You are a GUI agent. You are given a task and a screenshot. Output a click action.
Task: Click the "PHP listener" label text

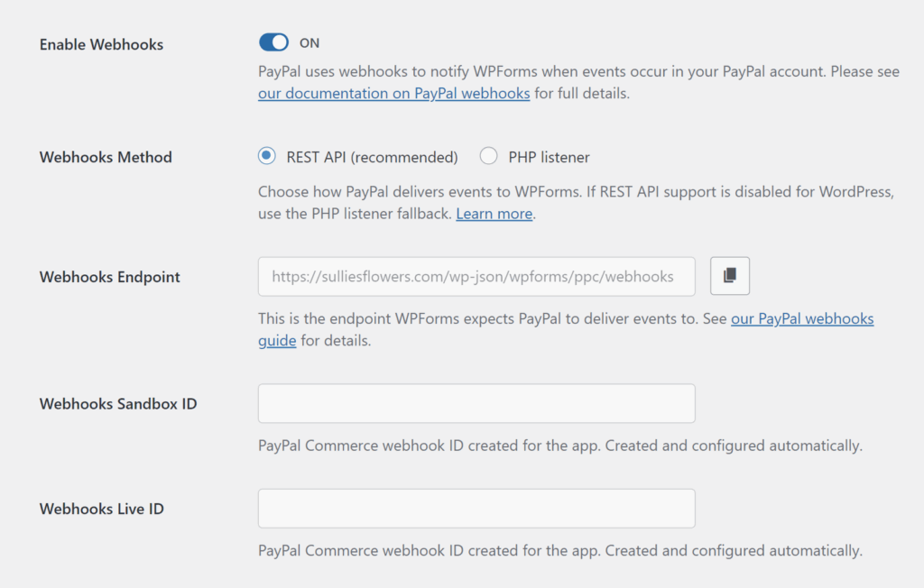point(549,157)
